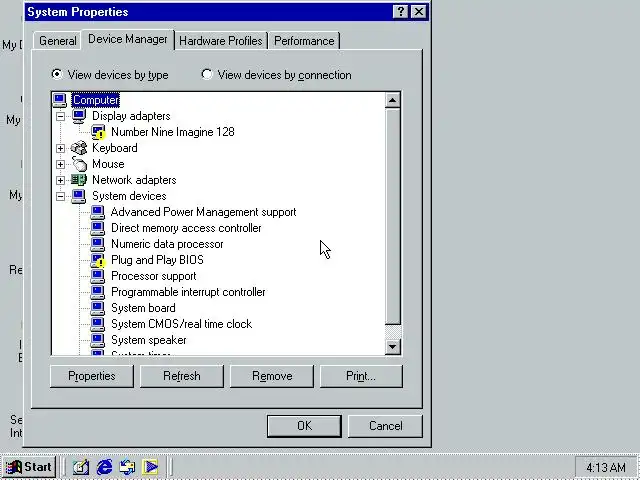Select the Device Manager tab
Image resolution: width=640 pixels, height=480 pixels.
pyautogui.click(x=128, y=39)
